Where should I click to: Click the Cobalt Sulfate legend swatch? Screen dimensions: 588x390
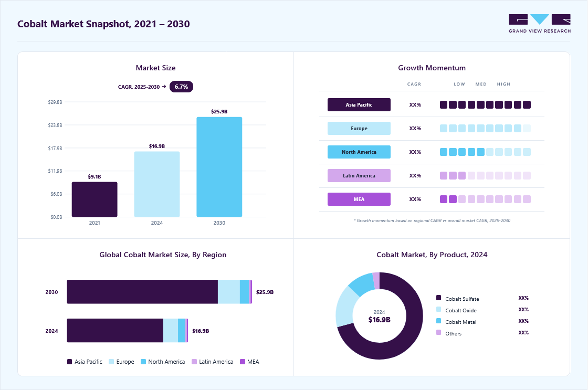click(x=439, y=298)
